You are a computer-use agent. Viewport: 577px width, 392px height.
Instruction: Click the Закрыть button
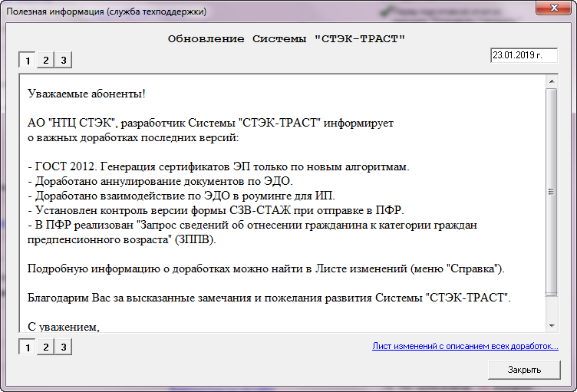(x=524, y=370)
